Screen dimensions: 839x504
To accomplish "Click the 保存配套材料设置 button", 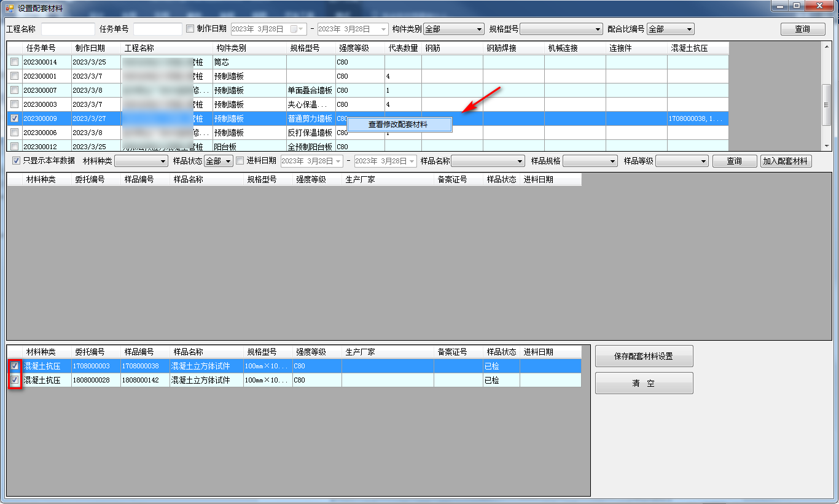I will 644,356.
